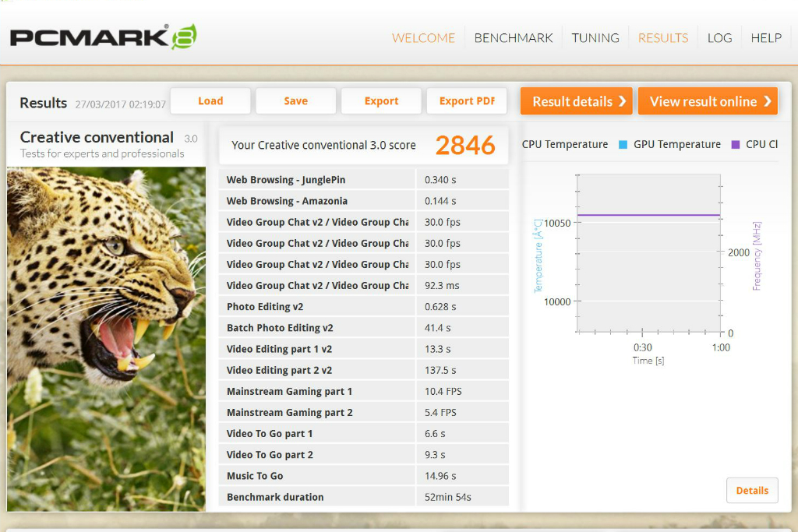Click the arrow on View result online
The height and width of the screenshot is (532, 798).
pyautogui.click(x=767, y=101)
